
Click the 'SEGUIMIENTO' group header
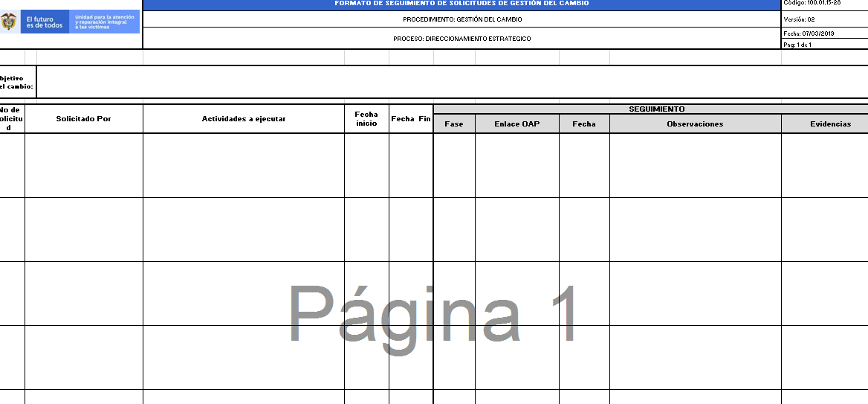(x=651, y=109)
